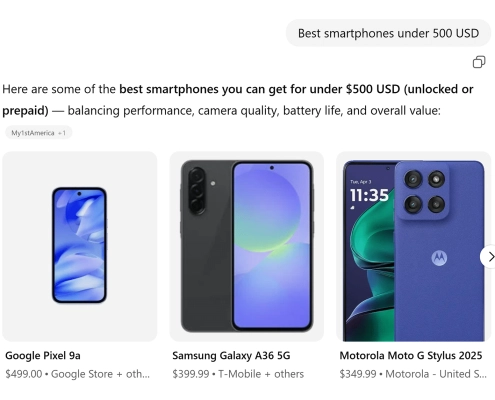The width and height of the screenshot is (495, 400).
Task: Open the Samsung Galaxy A36 5G product image
Action: pyautogui.click(x=247, y=246)
